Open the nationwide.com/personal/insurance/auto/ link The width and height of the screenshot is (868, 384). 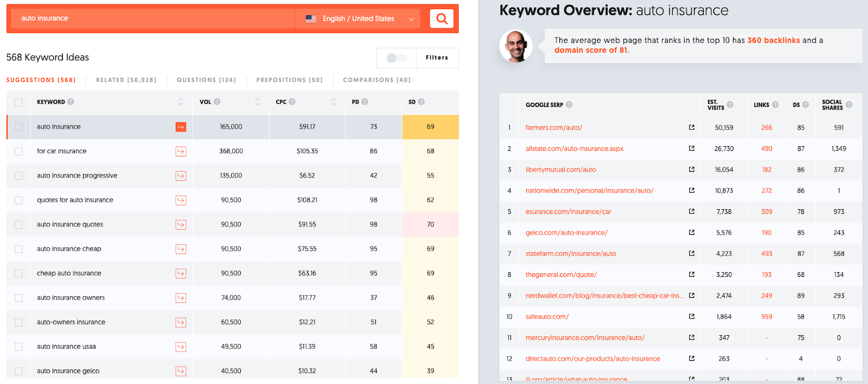point(589,191)
